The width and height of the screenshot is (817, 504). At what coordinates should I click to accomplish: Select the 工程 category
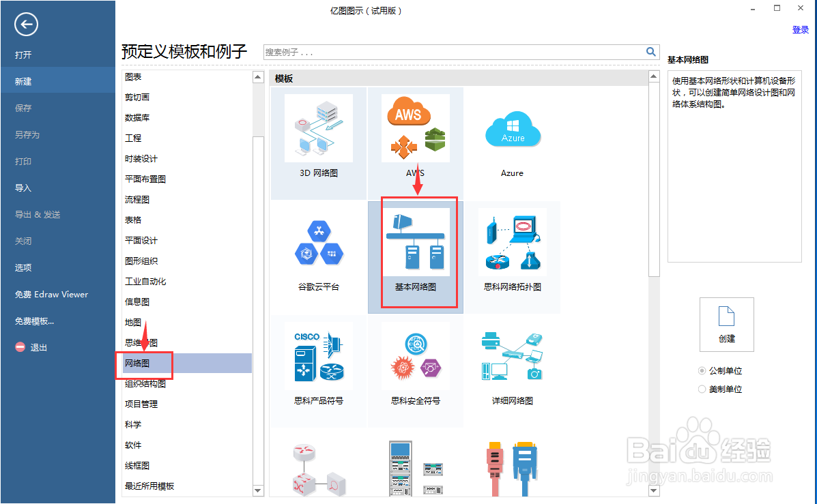pos(133,138)
